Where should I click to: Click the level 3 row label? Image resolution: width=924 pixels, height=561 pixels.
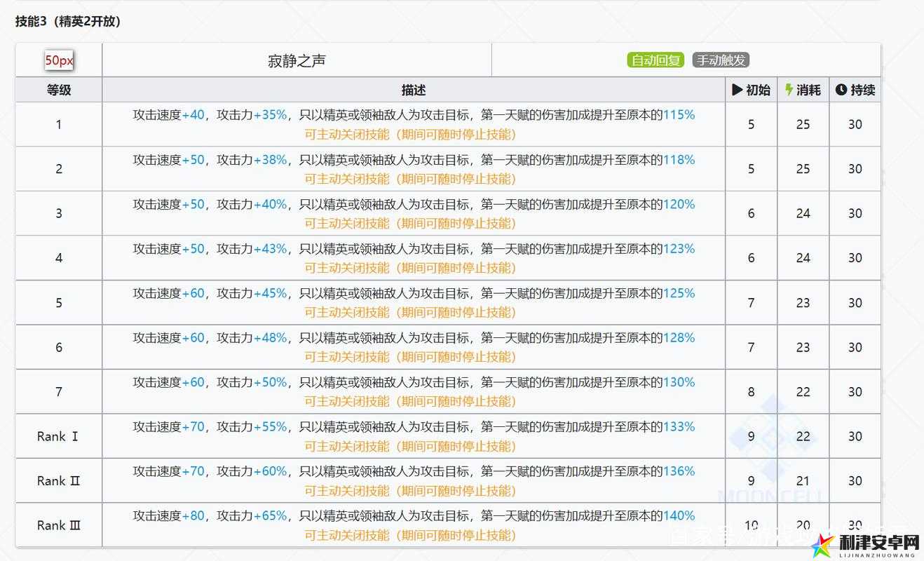click(59, 213)
